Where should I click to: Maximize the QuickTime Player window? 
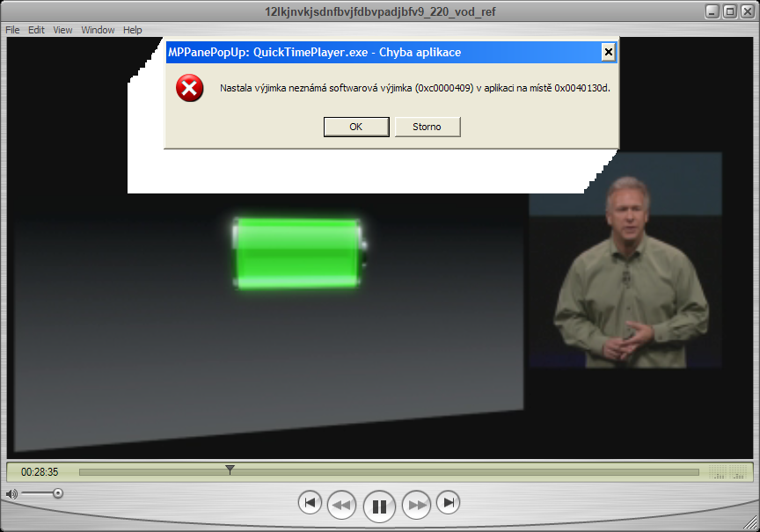(729, 11)
